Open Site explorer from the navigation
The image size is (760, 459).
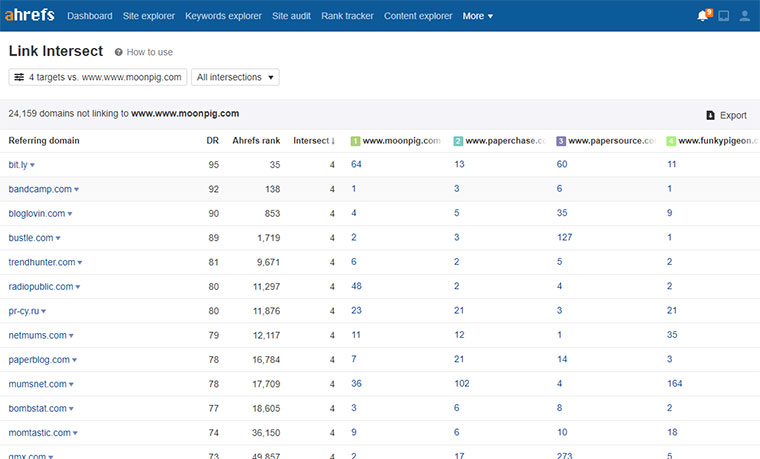pos(148,16)
